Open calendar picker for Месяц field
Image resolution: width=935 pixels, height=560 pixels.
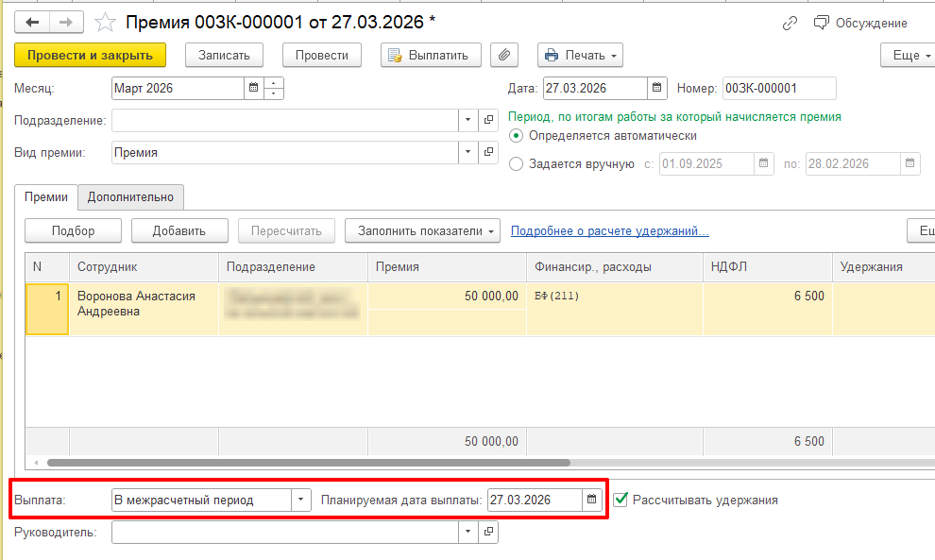tap(253, 89)
